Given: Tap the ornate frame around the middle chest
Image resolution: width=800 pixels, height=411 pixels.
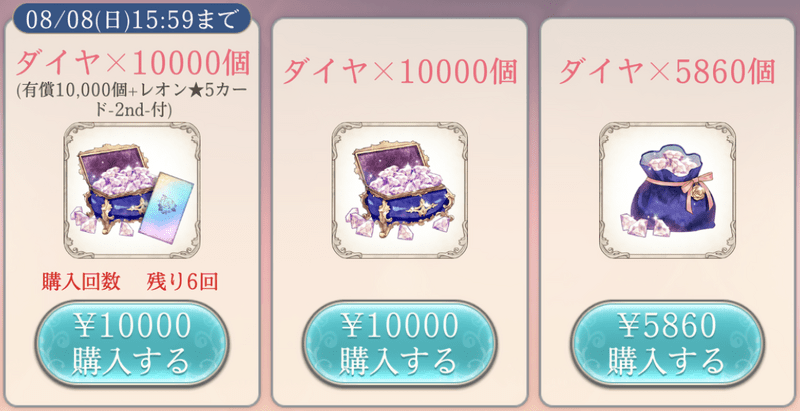Looking at the screenshot, I should (399, 190).
